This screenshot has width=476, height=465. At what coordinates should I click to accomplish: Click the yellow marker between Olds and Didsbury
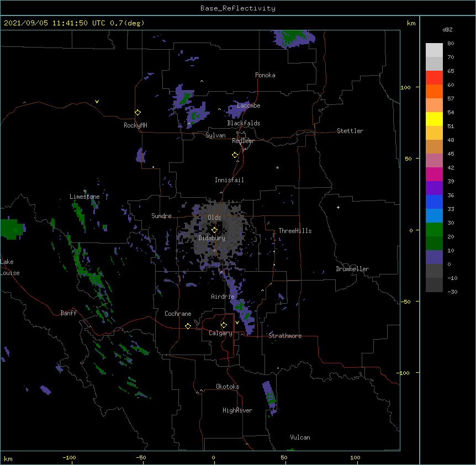[x=214, y=230]
